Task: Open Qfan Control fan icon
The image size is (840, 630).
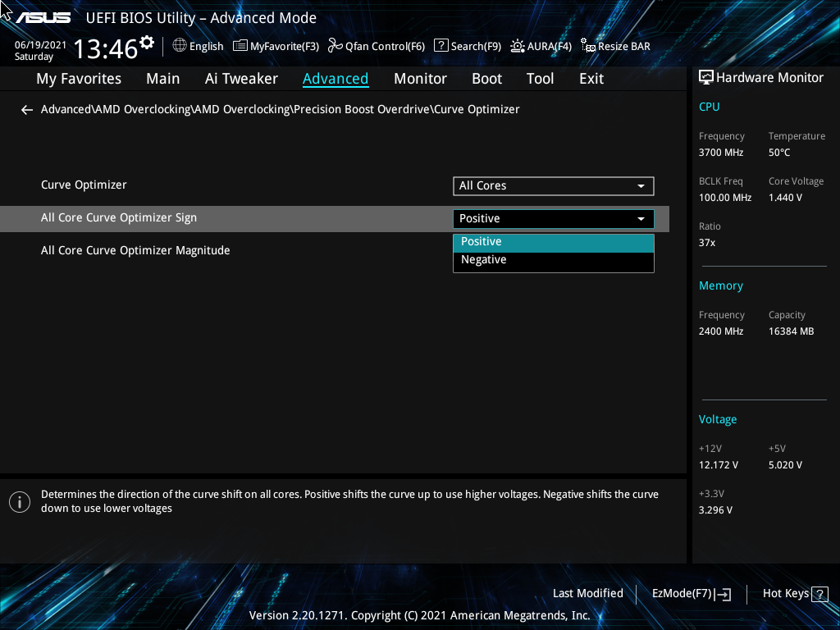Action: [336, 46]
